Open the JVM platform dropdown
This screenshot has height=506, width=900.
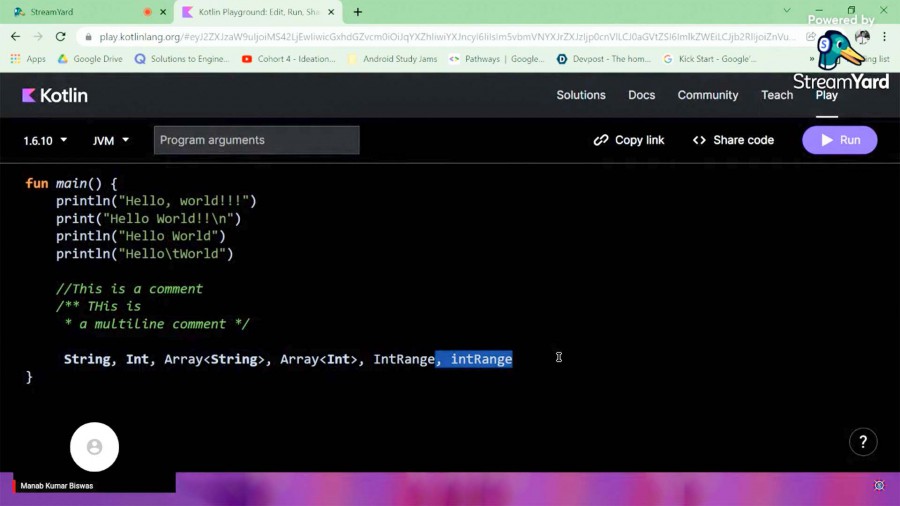pos(111,141)
